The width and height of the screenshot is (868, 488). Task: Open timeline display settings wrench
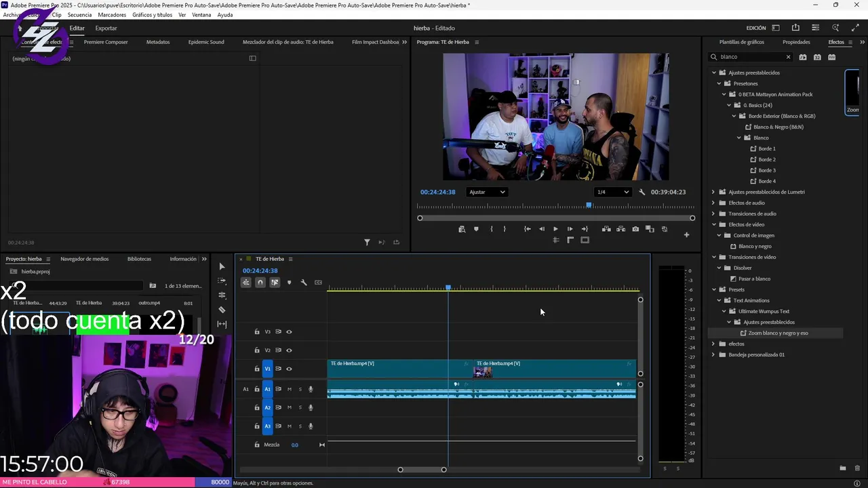pyautogui.click(x=303, y=283)
